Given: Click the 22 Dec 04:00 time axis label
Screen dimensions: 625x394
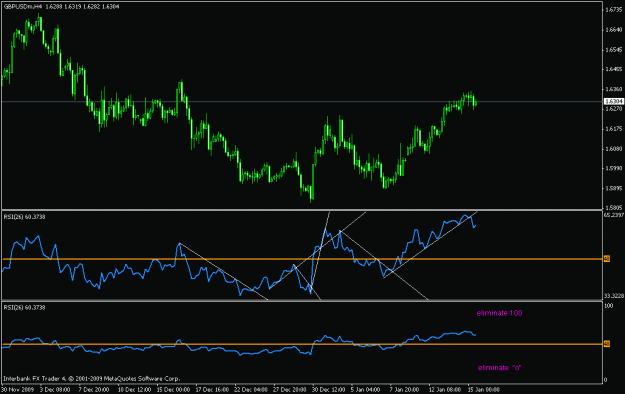Looking at the screenshot, I should coord(251,389).
